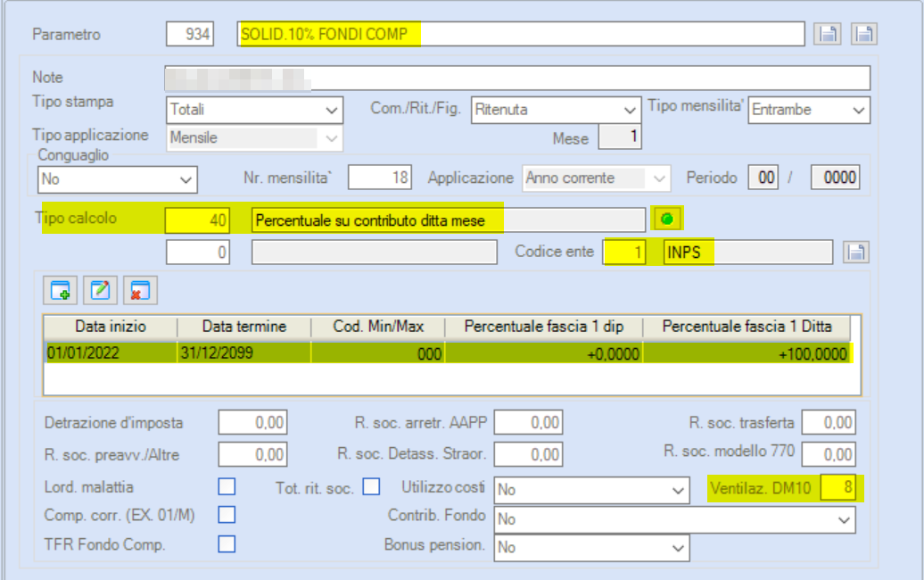Click the R. soc. Detass. Straor. field
Viewport: 924px width, 580px height.
pyautogui.click(x=528, y=454)
